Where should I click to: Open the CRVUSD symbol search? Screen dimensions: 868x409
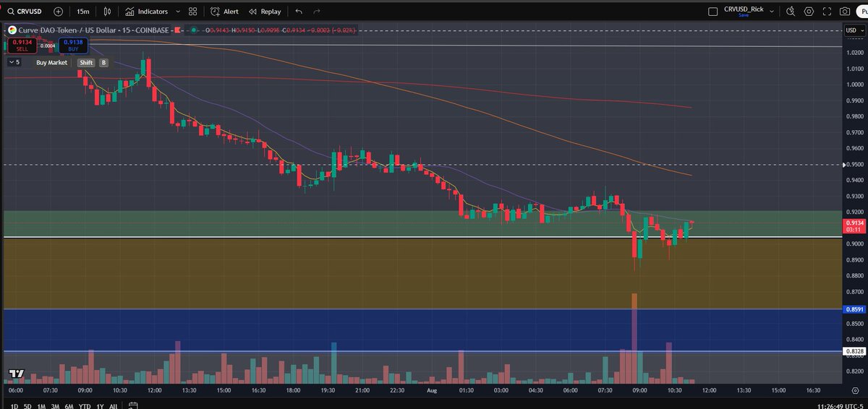(x=24, y=12)
